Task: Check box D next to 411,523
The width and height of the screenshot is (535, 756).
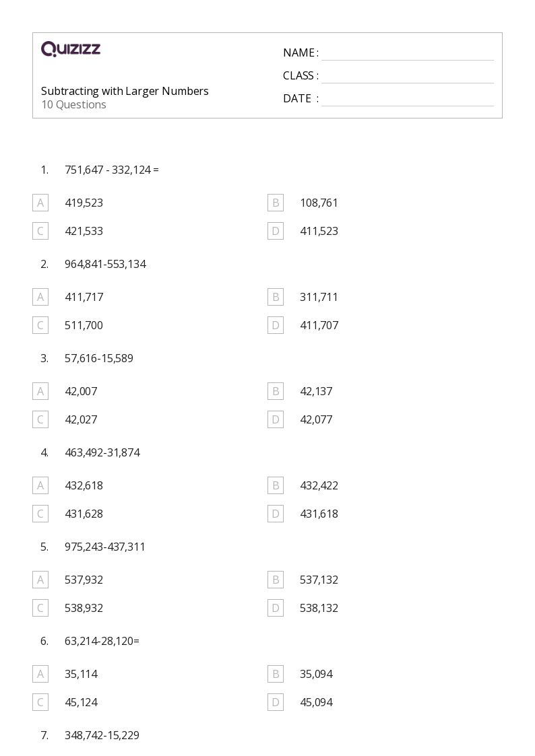Action: (275, 231)
